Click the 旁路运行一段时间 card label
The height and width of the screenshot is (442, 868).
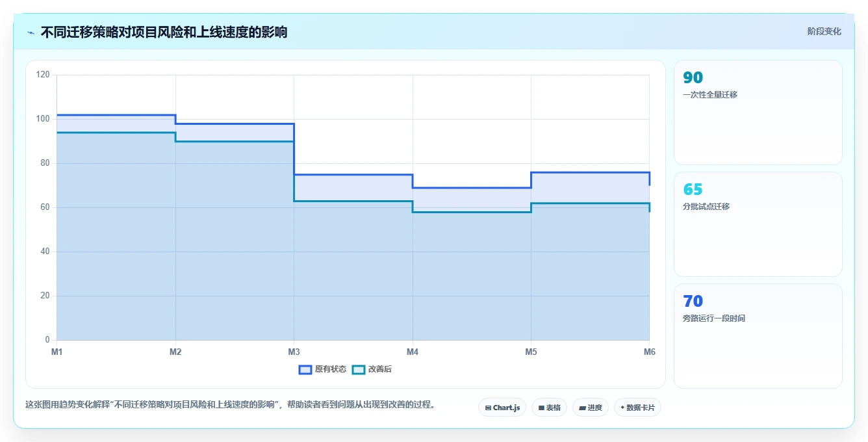pyautogui.click(x=714, y=318)
